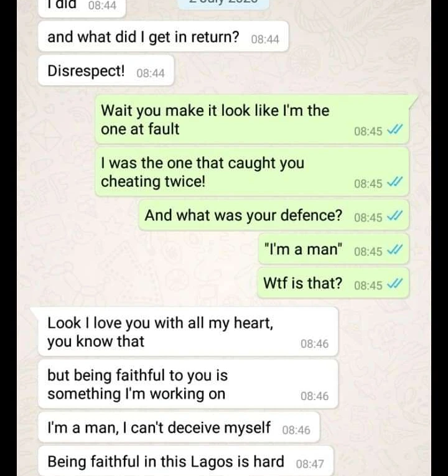This screenshot has height=476, width=448.
Task: Select "but being faithful to you is" bubble
Action: click(x=188, y=384)
